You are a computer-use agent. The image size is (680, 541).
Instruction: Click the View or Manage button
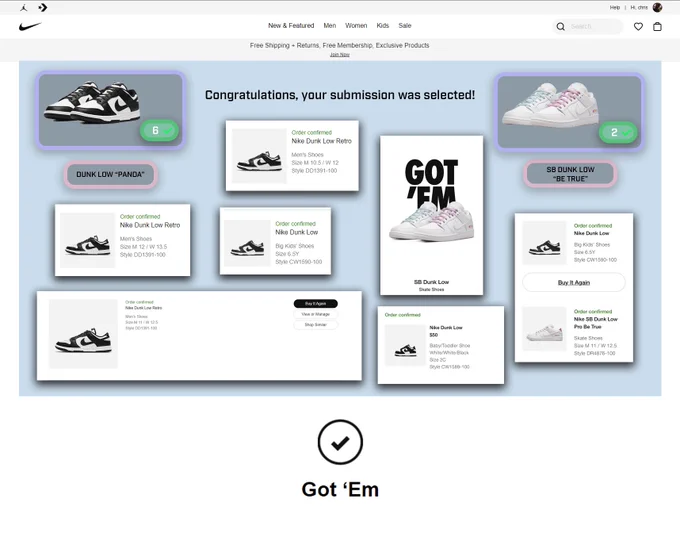click(x=315, y=314)
